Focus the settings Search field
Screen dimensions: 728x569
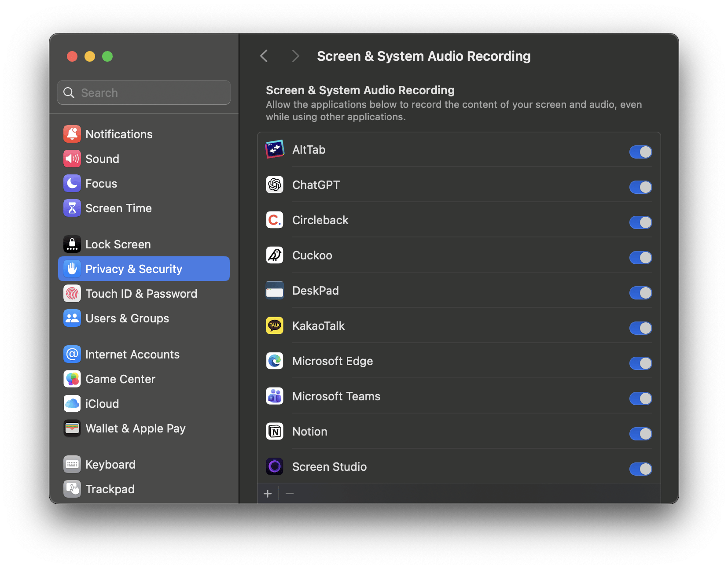coord(144,92)
